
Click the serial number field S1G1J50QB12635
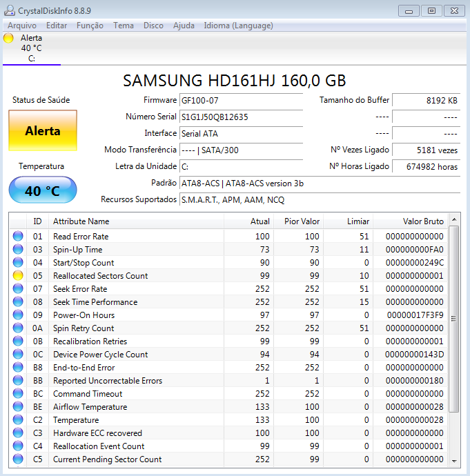pyautogui.click(x=241, y=117)
